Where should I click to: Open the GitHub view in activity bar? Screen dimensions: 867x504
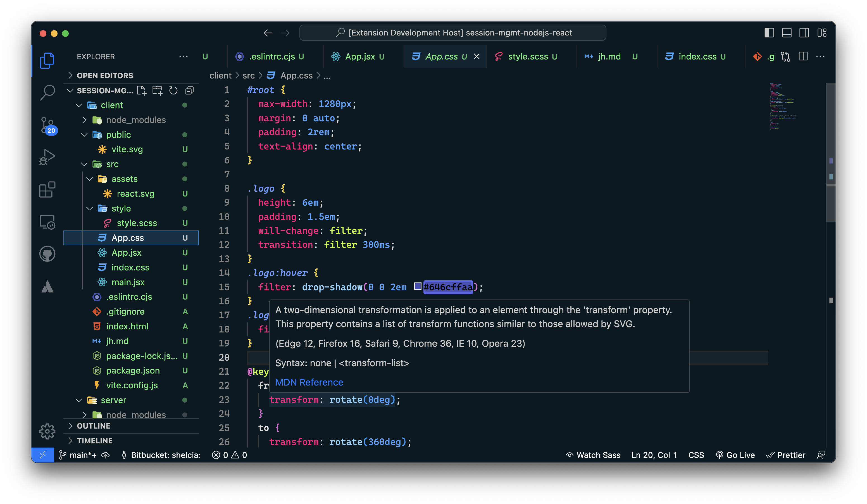(x=47, y=254)
